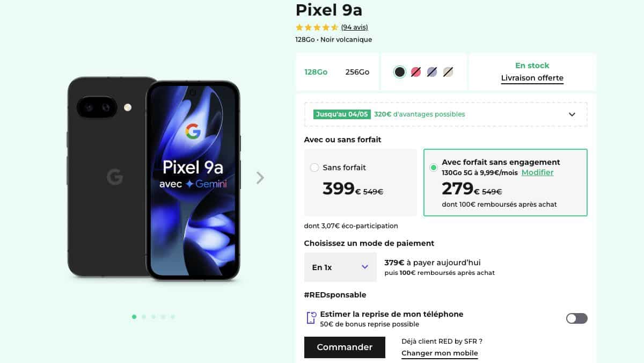Open the Livraison offerte link

tap(532, 78)
